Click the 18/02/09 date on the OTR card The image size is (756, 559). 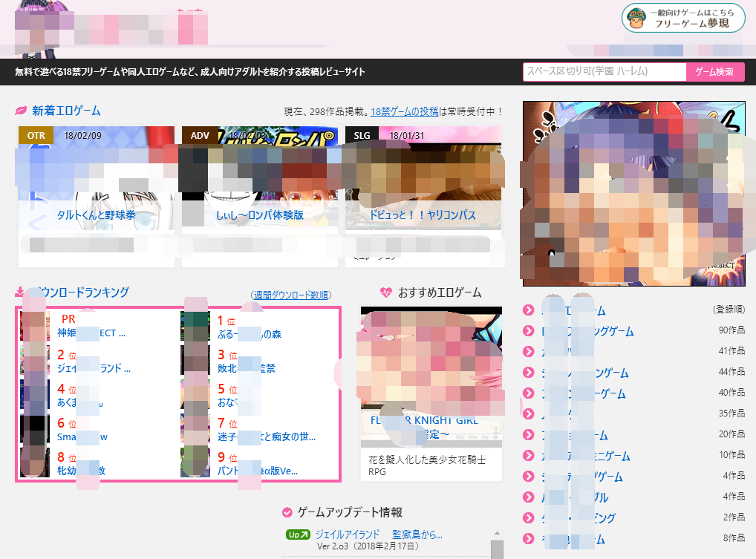83,135
